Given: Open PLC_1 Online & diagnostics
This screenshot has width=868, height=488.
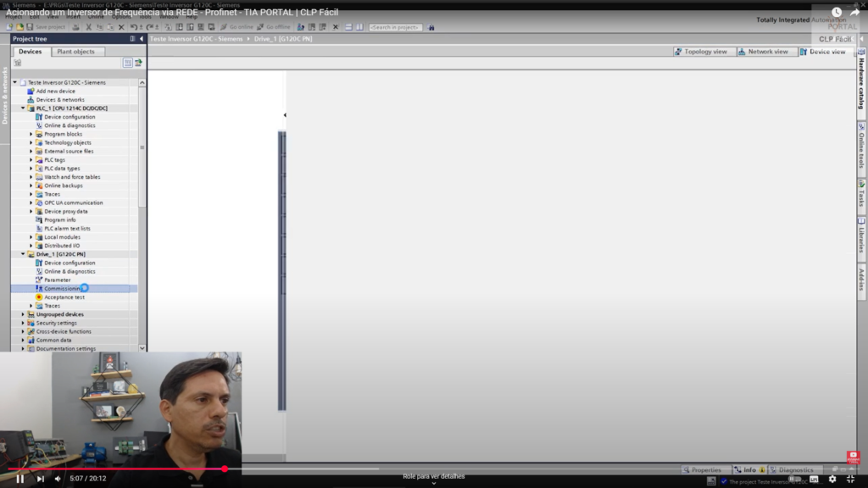Looking at the screenshot, I should (70, 125).
